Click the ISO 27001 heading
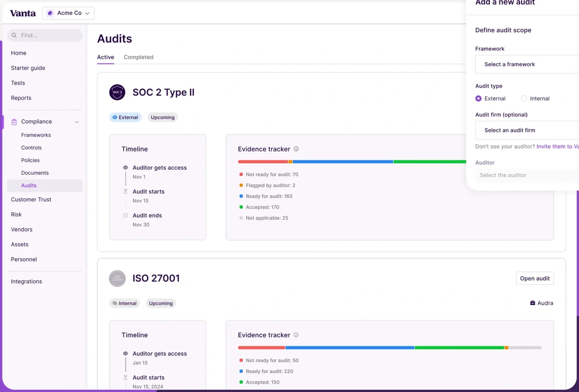The height and width of the screenshot is (392, 579). click(x=156, y=278)
